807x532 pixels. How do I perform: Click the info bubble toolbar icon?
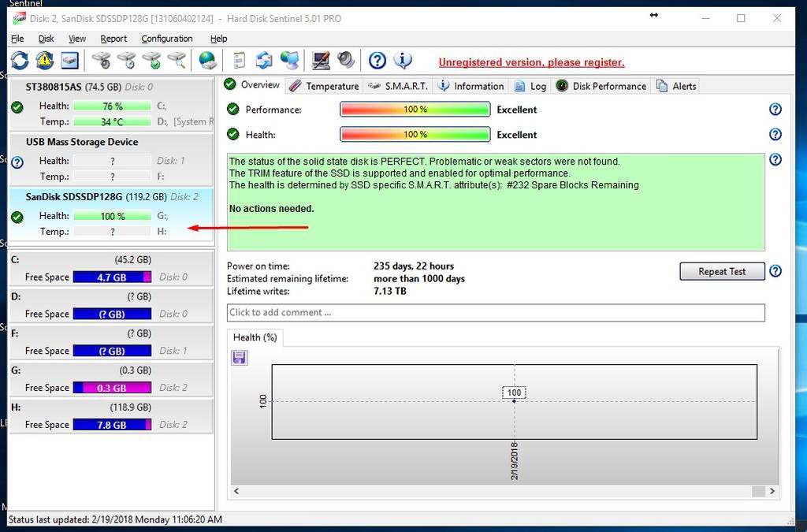pyautogui.click(x=403, y=61)
